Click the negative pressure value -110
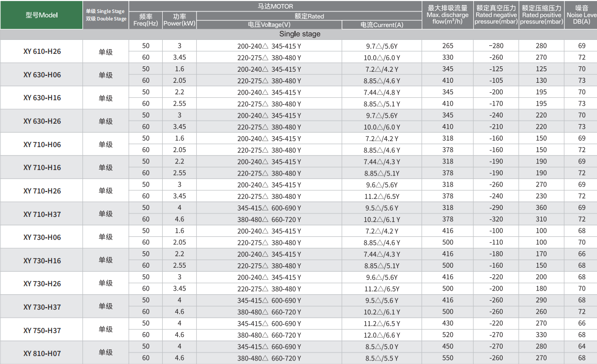The height and width of the screenshot is (364, 597). click(496, 242)
